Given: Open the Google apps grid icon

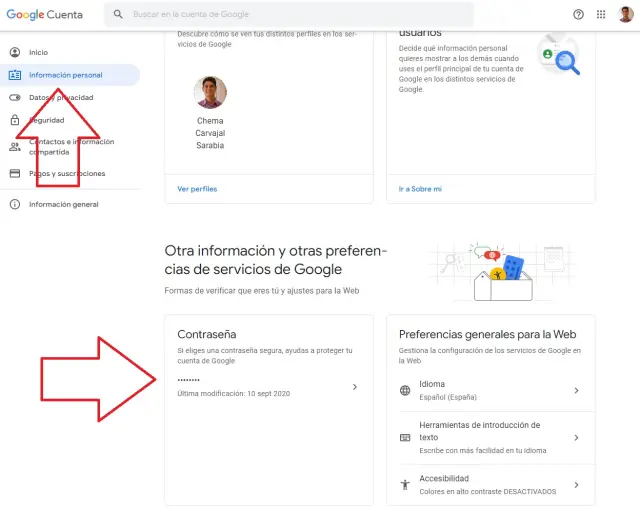Looking at the screenshot, I should [601, 15].
